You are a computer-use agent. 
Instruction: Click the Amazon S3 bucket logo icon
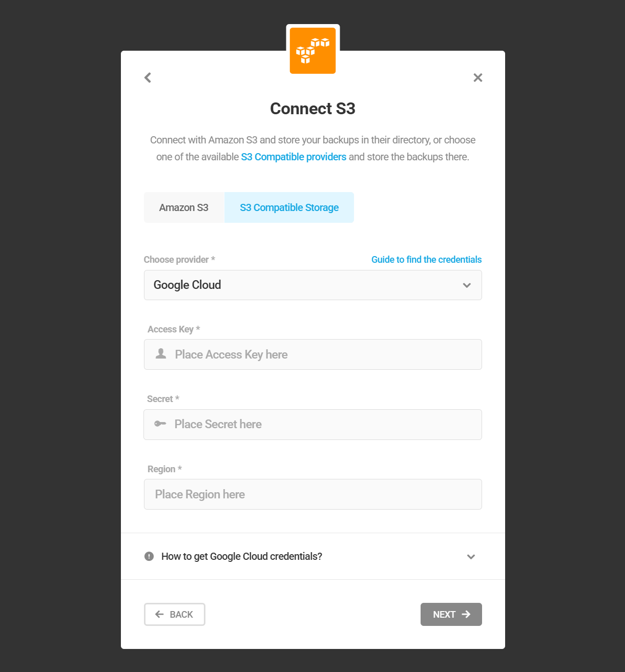[x=312, y=50]
